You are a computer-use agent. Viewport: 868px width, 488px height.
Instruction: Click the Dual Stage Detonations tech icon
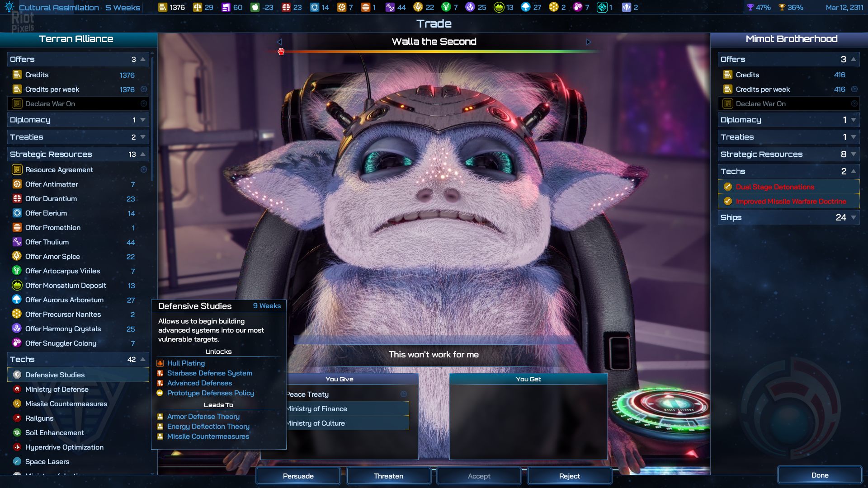click(727, 187)
